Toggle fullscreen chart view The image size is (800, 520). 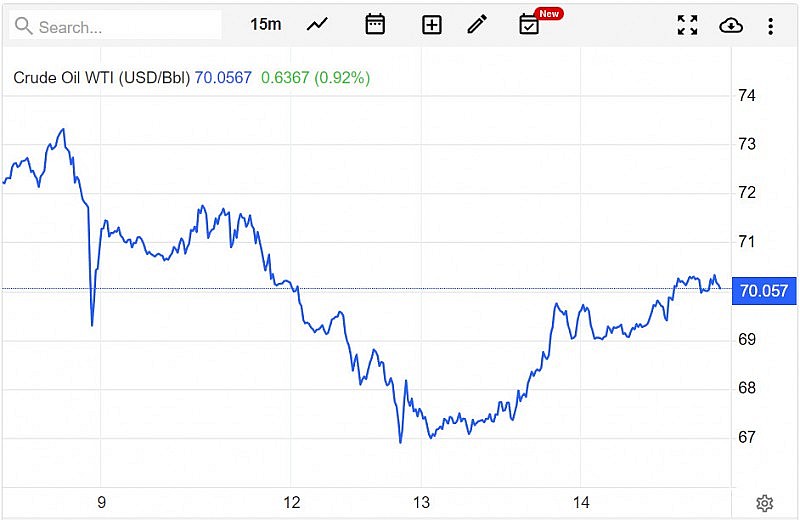click(x=687, y=25)
